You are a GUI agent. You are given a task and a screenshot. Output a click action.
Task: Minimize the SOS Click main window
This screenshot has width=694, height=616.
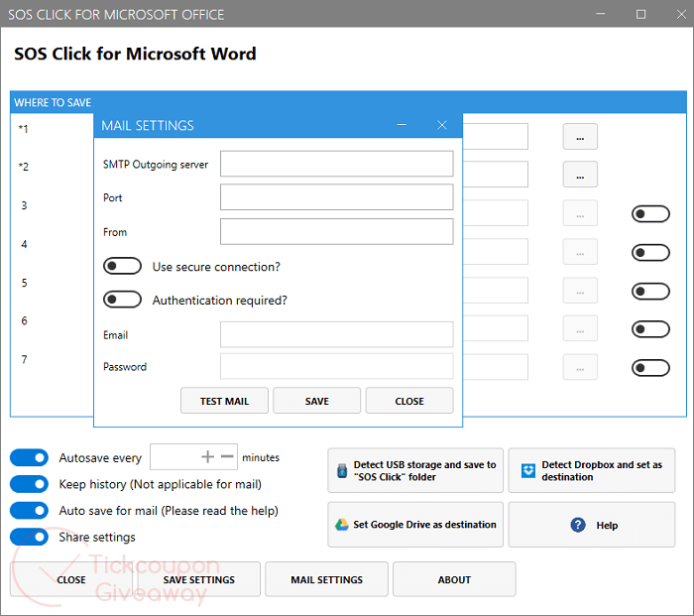pos(601,14)
